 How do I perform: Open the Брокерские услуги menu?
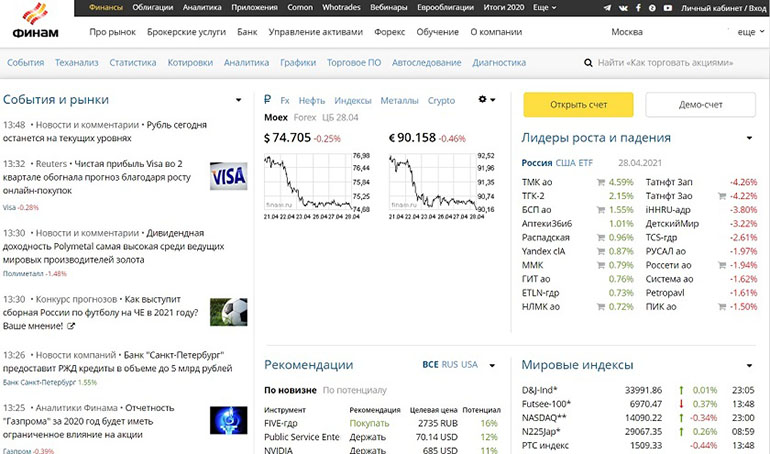click(186, 32)
